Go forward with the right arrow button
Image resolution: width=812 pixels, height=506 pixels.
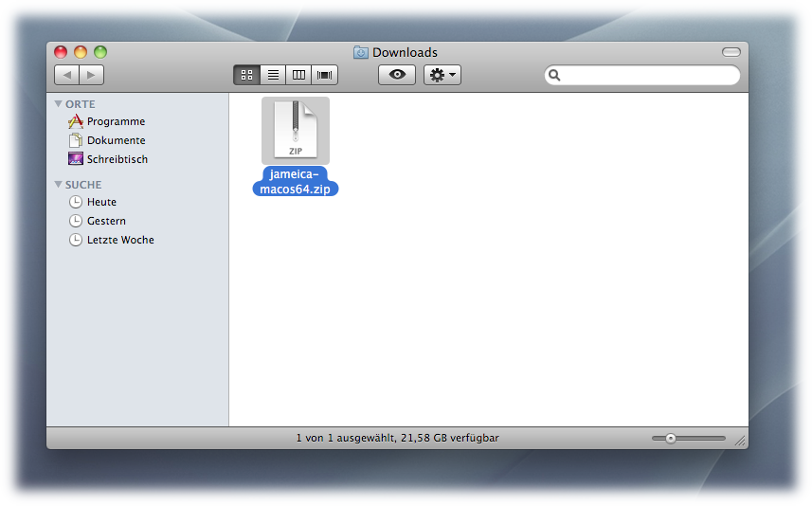[92, 75]
